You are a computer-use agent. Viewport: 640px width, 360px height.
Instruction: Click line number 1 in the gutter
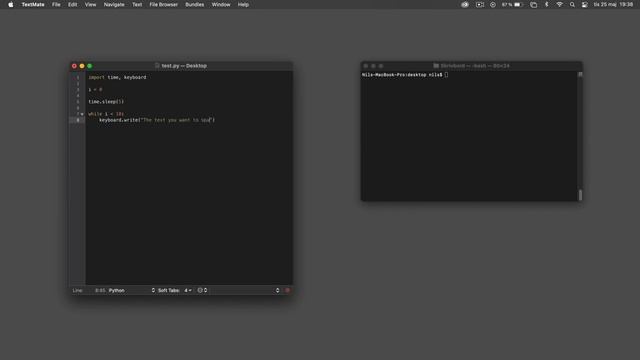(78, 78)
